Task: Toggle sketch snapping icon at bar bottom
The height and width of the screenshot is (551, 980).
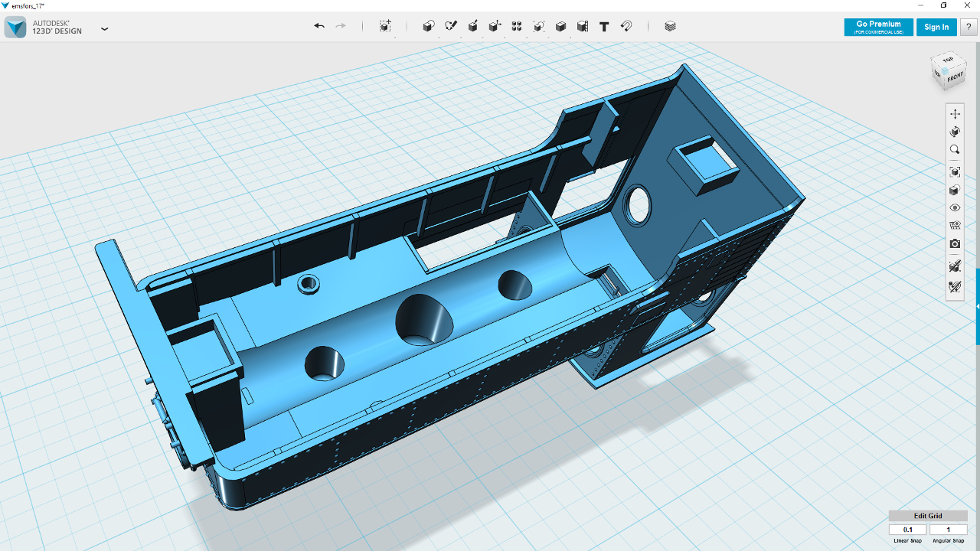Action: [x=955, y=287]
